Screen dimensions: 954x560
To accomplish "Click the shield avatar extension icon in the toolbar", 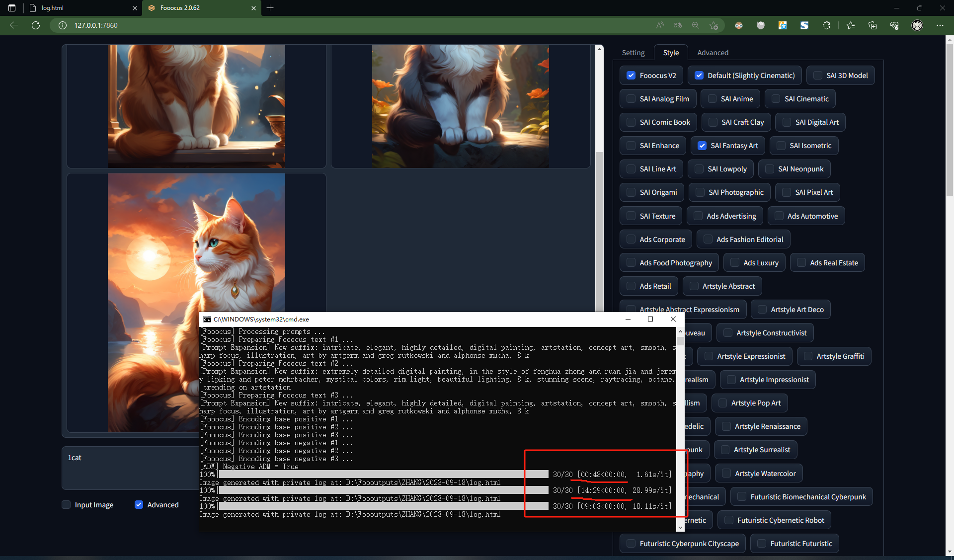I will 917,25.
